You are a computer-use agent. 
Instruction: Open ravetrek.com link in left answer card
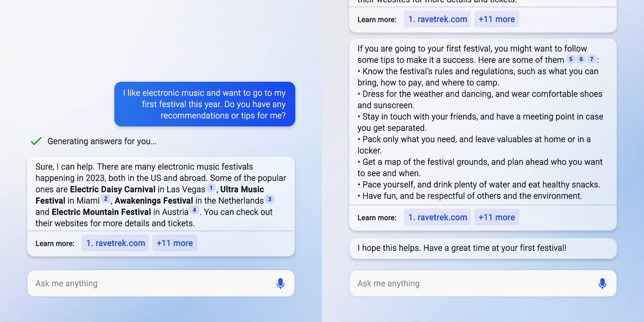tap(116, 243)
